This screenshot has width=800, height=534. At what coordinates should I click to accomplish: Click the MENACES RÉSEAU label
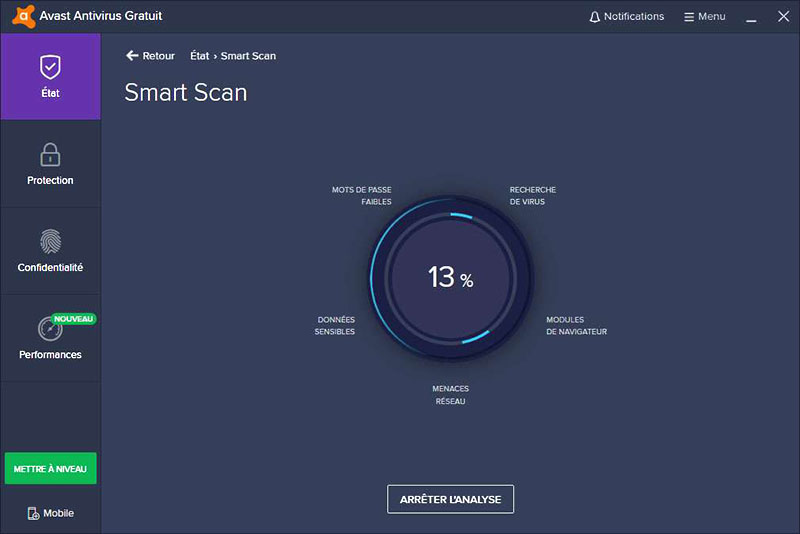[451, 395]
